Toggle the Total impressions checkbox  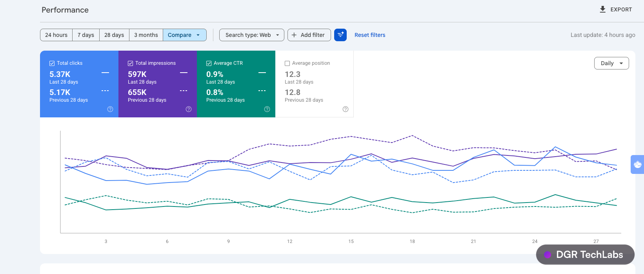pyautogui.click(x=130, y=63)
